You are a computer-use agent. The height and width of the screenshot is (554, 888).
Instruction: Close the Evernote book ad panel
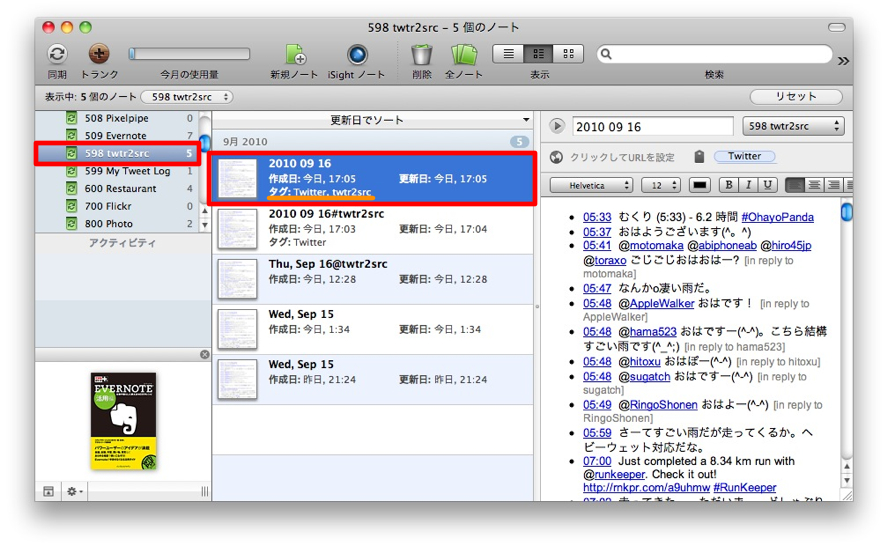[205, 354]
